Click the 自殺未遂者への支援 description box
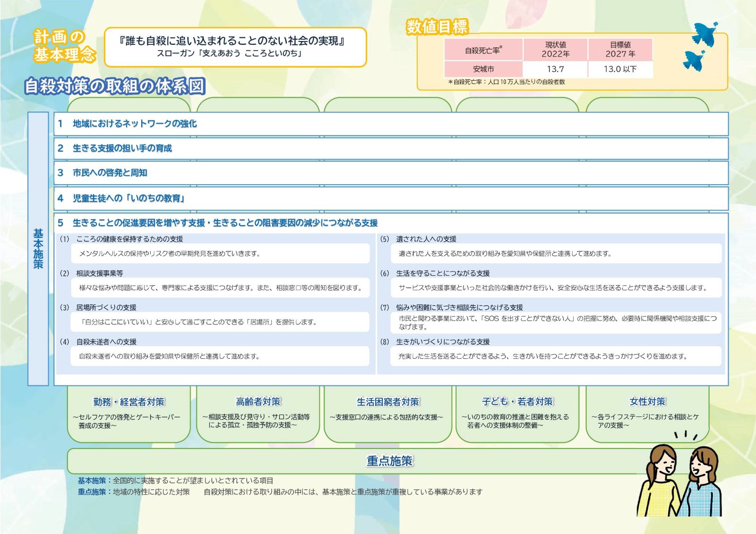 (x=220, y=356)
